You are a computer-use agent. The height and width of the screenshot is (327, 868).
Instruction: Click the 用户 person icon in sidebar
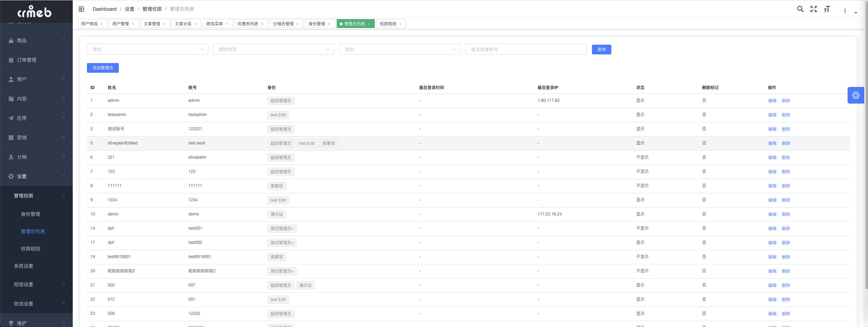pos(11,79)
